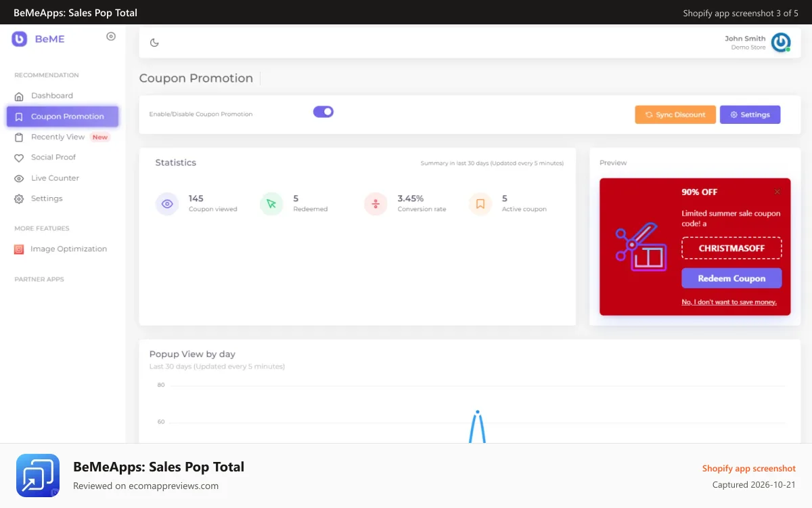This screenshot has width=812, height=508.
Task: Click the Conversion rate divide icon
Action: [376, 204]
